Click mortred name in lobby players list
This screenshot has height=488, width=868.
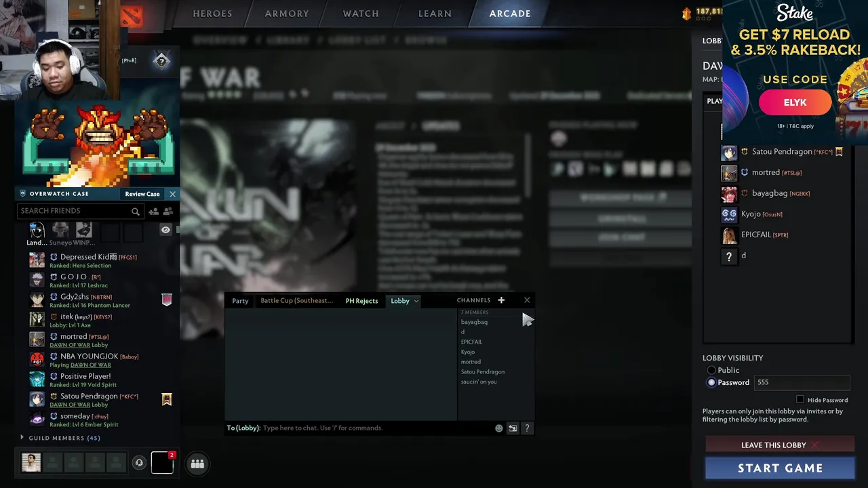(x=766, y=173)
